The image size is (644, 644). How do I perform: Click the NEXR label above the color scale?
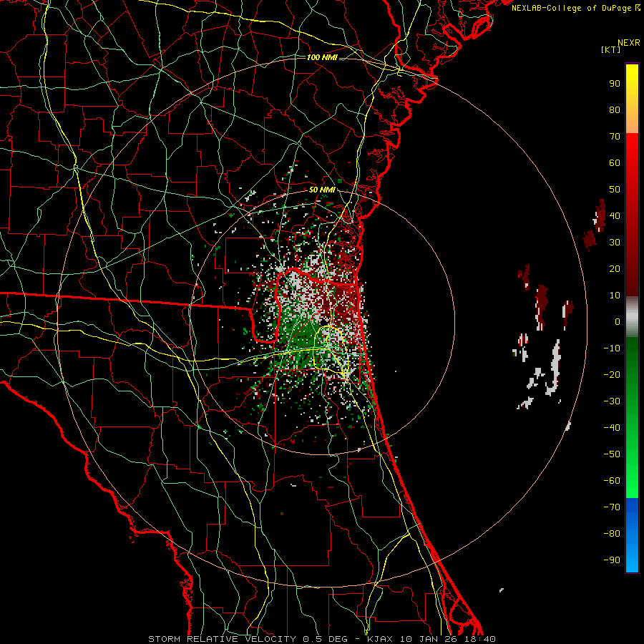629,43
